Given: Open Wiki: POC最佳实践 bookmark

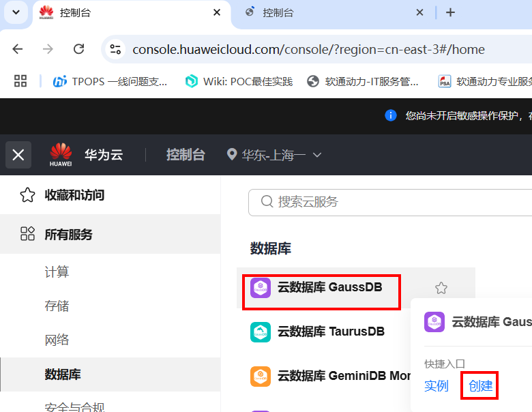Looking at the screenshot, I should click(x=239, y=81).
